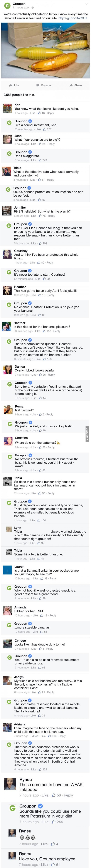Click Reply under Adriana's comment

[62, 736]
